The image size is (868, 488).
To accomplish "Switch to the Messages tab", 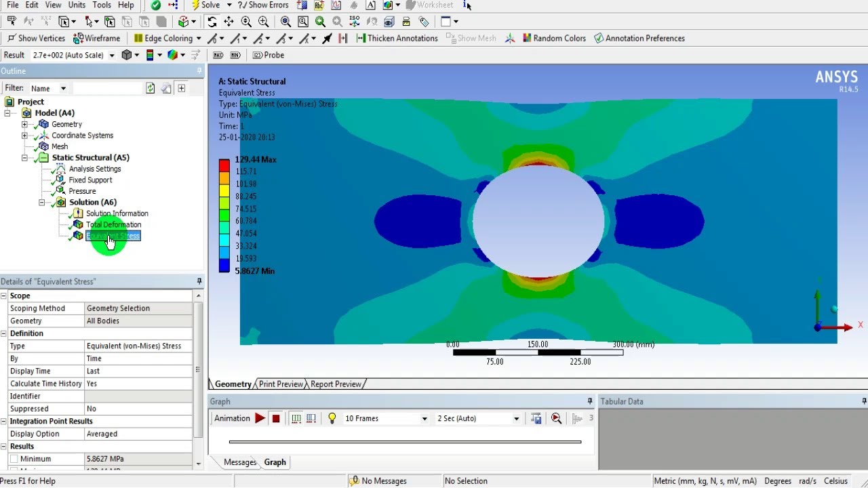I will click(x=240, y=462).
